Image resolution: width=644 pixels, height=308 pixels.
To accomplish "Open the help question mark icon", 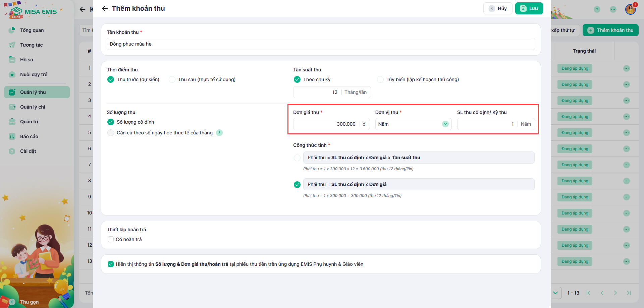I will (x=597, y=9).
